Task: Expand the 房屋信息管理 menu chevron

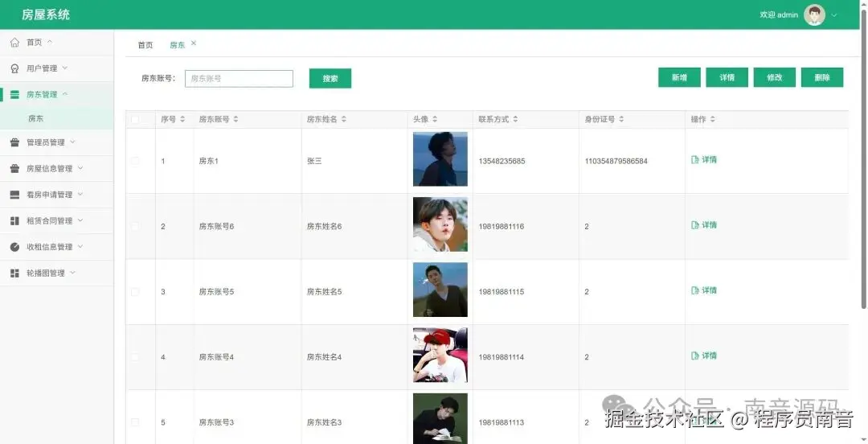Action: [80, 168]
